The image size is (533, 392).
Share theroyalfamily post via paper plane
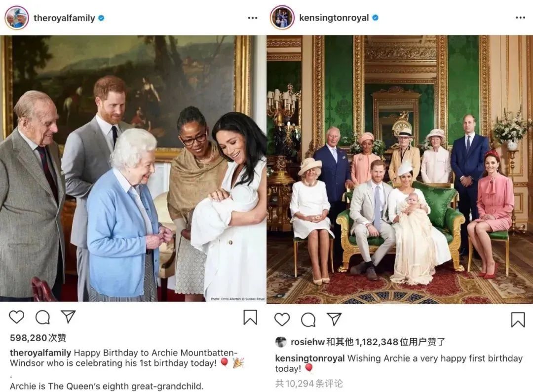click(68, 317)
